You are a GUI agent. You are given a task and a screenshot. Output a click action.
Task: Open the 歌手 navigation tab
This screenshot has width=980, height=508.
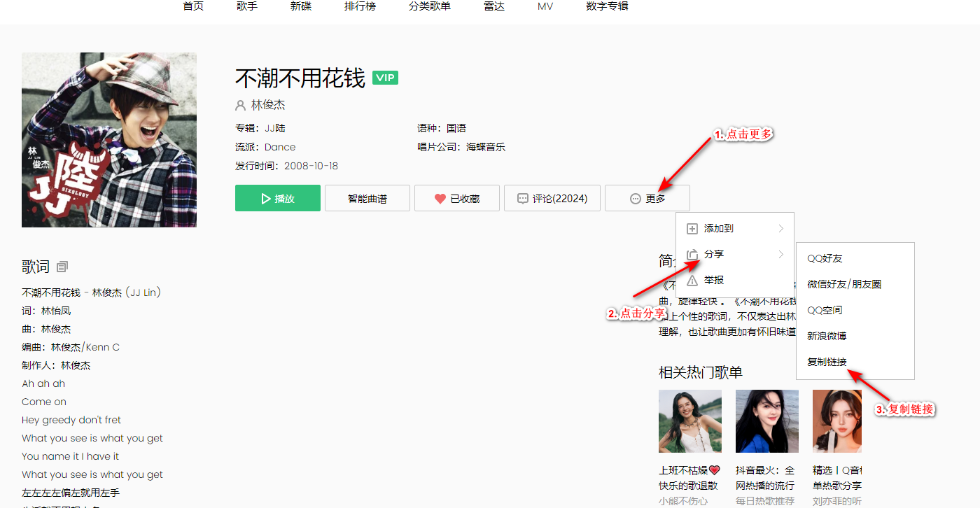[x=247, y=6]
